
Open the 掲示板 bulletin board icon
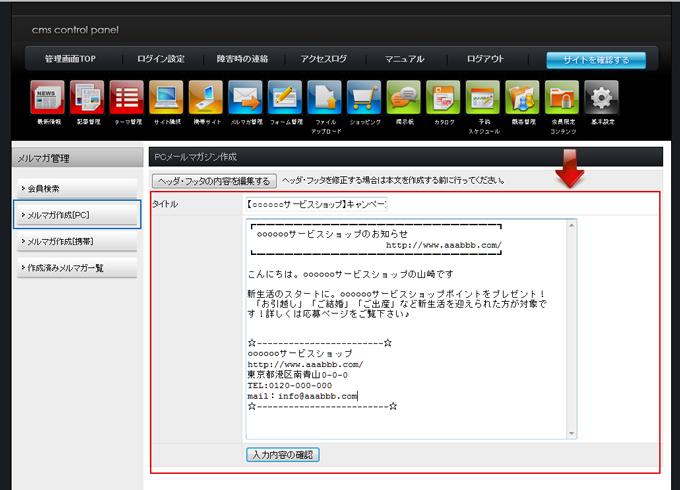404,98
